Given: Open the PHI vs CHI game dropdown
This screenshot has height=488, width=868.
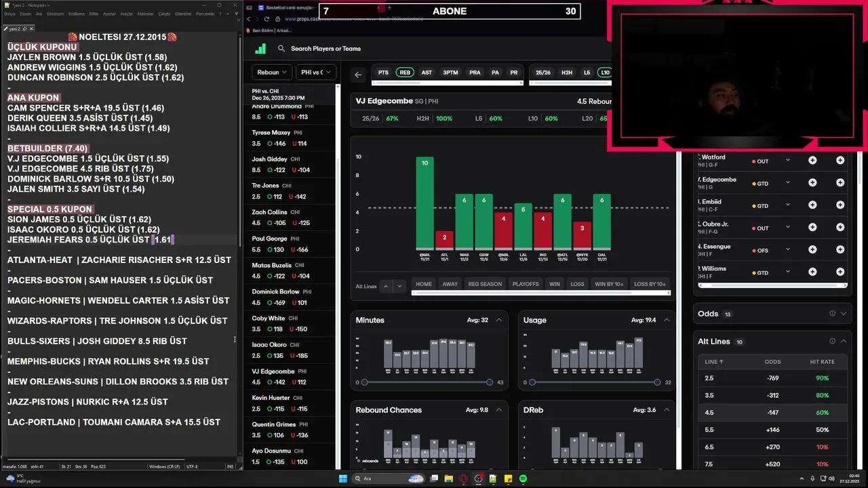Looking at the screenshot, I should coord(316,73).
